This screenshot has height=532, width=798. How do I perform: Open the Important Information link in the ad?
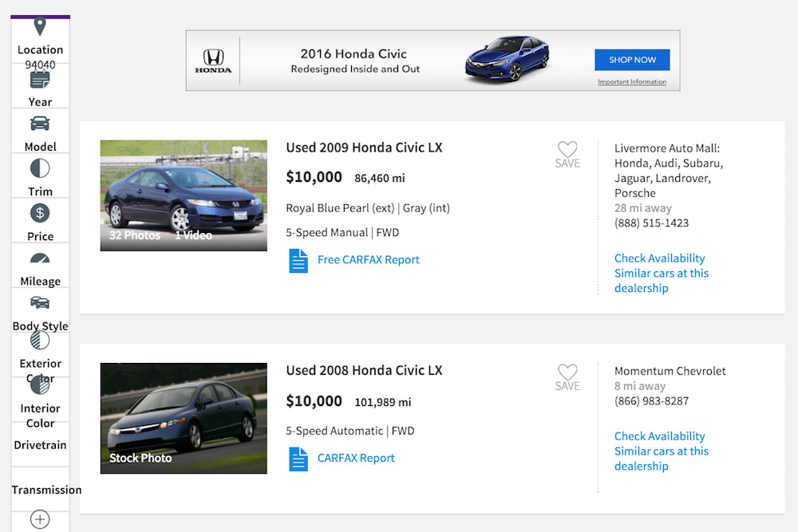632,82
